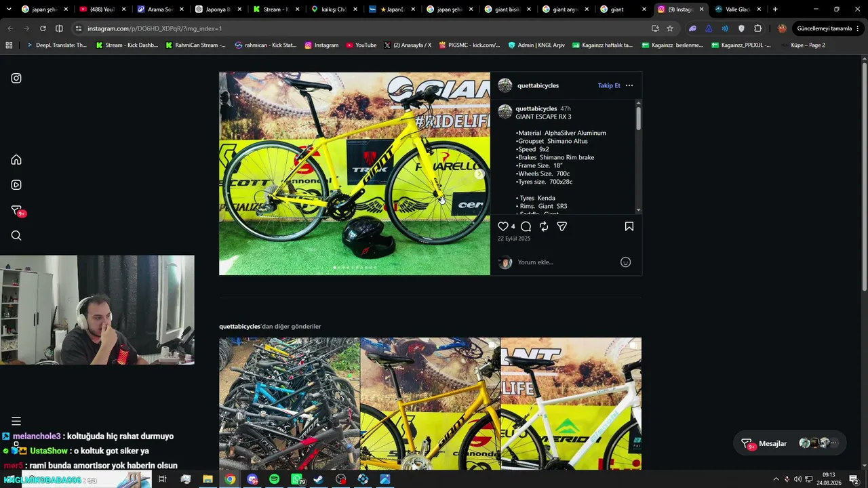Switch to the Valle Glac tab
Viewport: 868px width, 488px height.
click(738, 9)
